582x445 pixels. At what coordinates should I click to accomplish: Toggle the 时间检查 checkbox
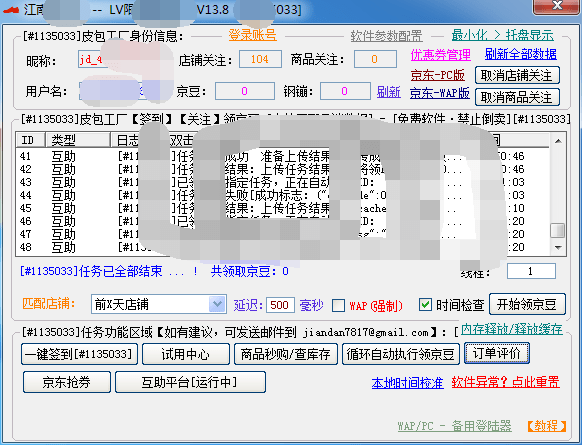(x=425, y=305)
